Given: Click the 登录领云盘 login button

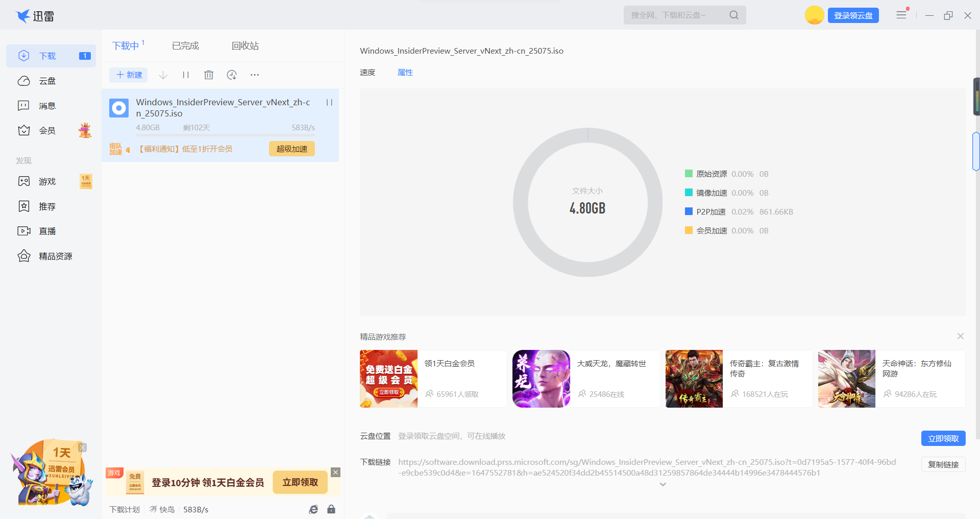Looking at the screenshot, I should pyautogui.click(x=853, y=16).
